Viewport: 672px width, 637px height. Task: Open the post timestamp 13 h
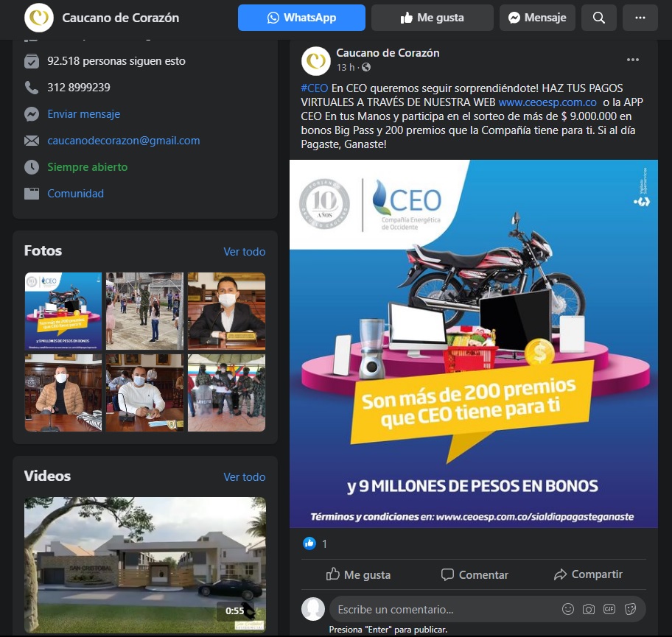click(346, 68)
